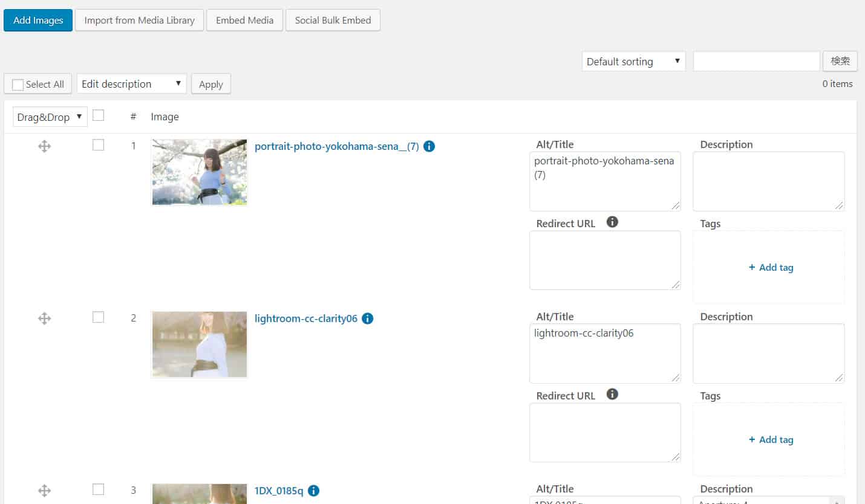Click move handle icon for row 3
865x504 pixels.
(x=44, y=491)
